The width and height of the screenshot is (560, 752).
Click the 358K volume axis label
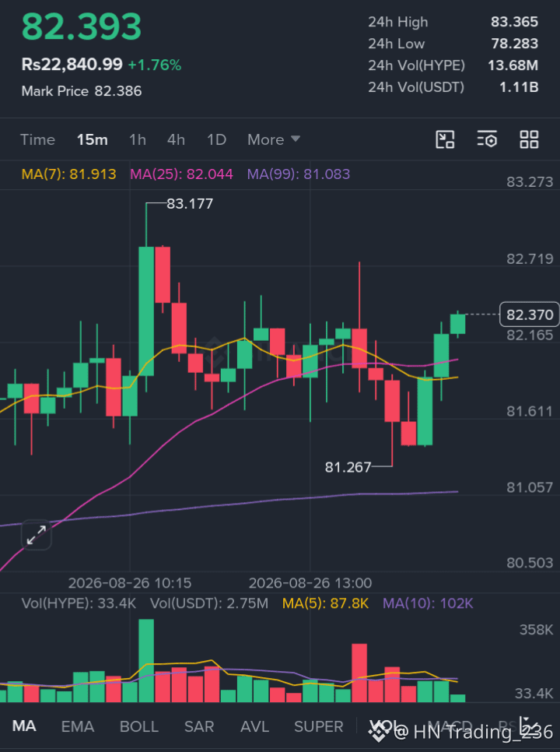click(x=536, y=630)
